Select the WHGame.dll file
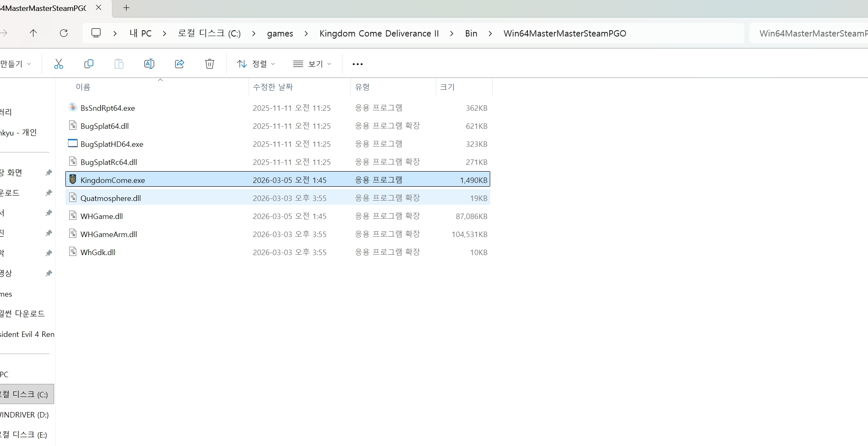This screenshot has height=446, width=868. click(278, 216)
